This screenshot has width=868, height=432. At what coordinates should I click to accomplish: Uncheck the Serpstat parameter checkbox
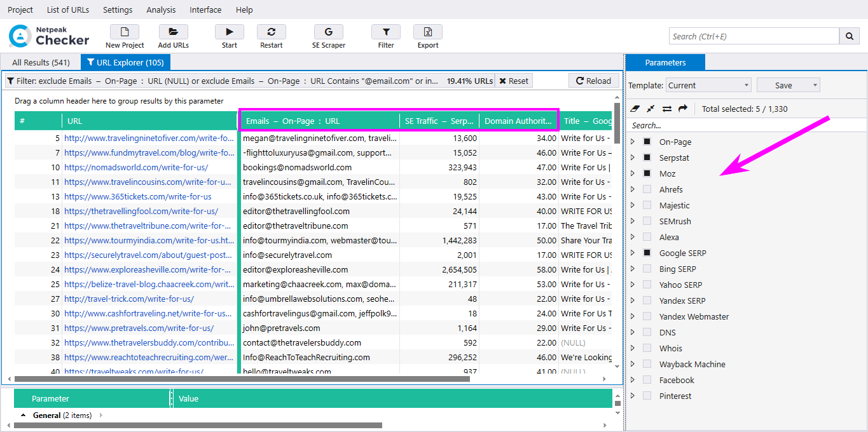pyautogui.click(x=647, y=158)
